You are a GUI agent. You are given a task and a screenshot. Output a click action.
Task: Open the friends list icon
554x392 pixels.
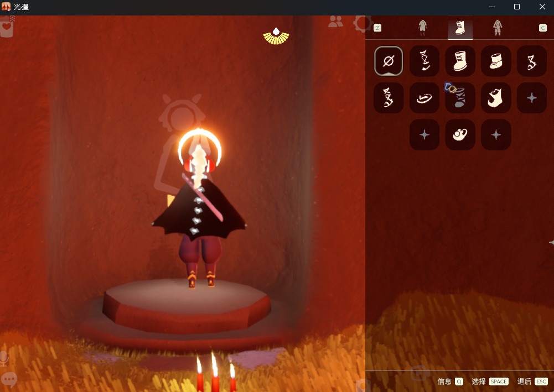335,22
